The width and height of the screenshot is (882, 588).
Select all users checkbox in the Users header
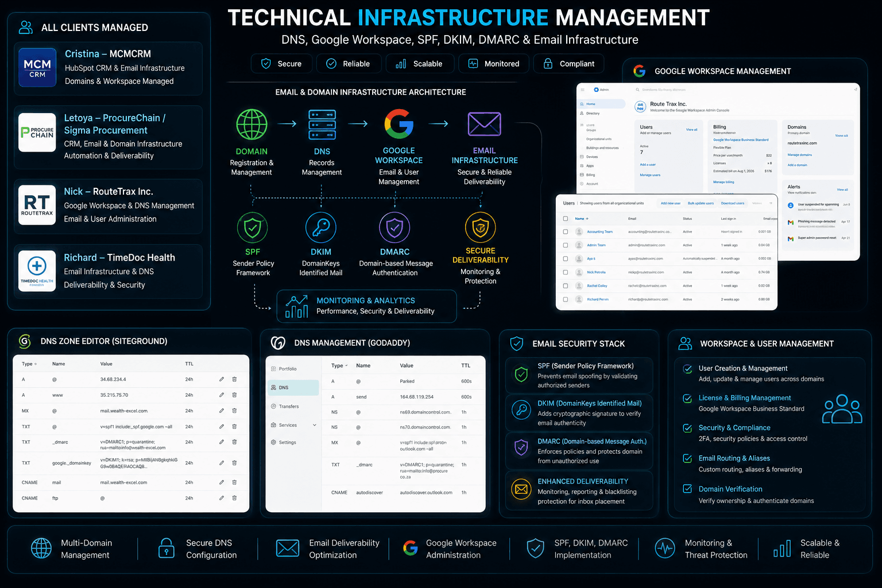coord(566,219)
